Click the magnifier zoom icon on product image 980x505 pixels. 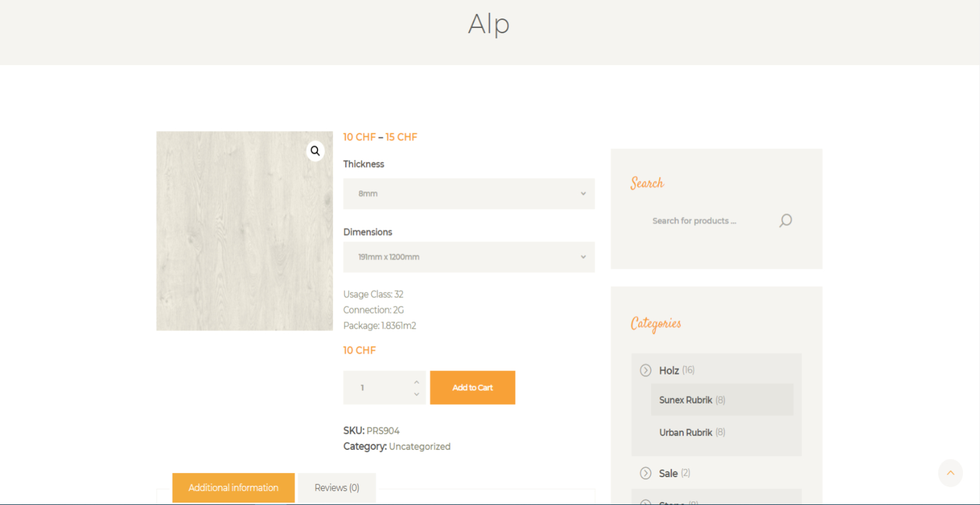(315, 151)
